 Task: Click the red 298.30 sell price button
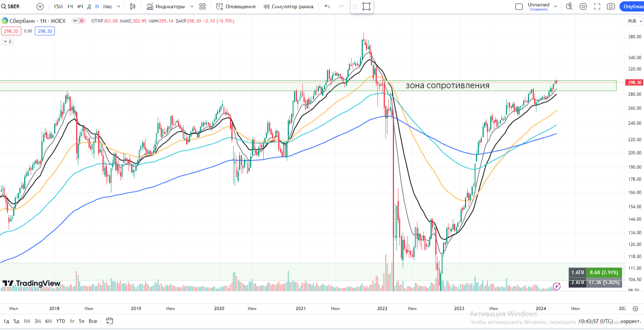(x=11, y=31)
